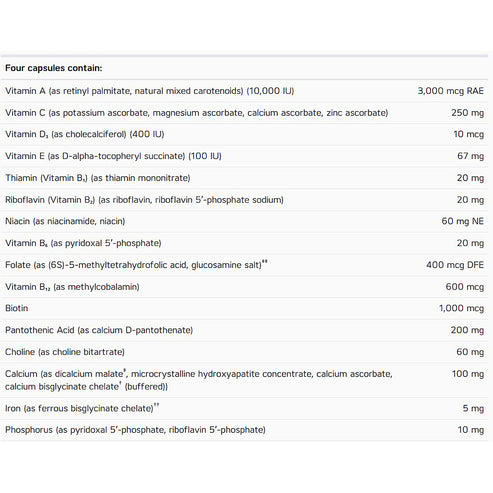Select the Pantothenic Acid row

[244, 330]
